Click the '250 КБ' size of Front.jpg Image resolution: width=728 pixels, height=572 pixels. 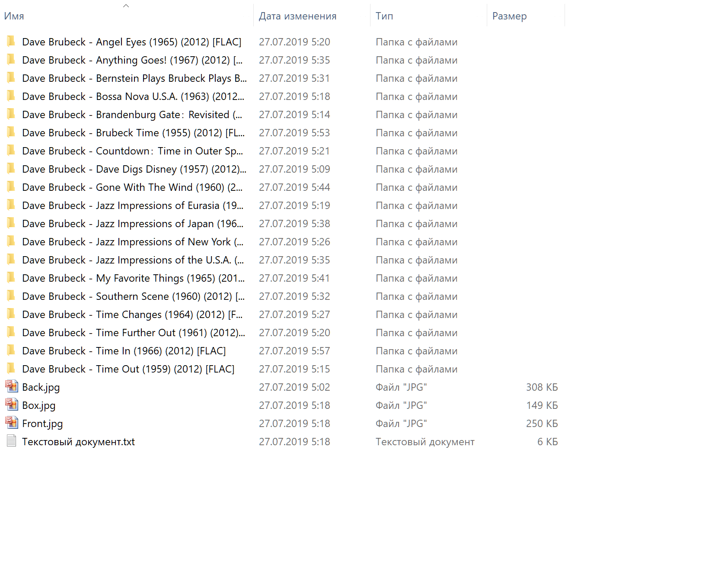pyautogui.click(x=542, y=424)
